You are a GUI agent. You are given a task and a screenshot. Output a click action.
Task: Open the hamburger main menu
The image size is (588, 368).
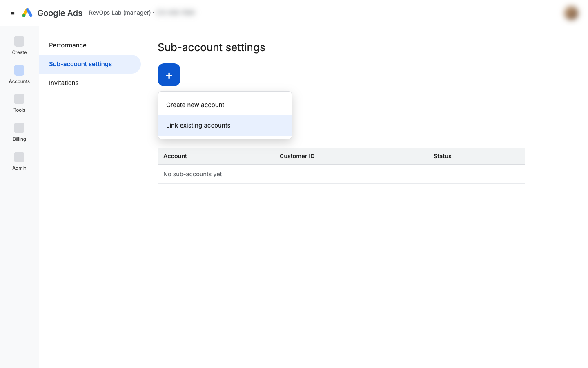[12, 13]
